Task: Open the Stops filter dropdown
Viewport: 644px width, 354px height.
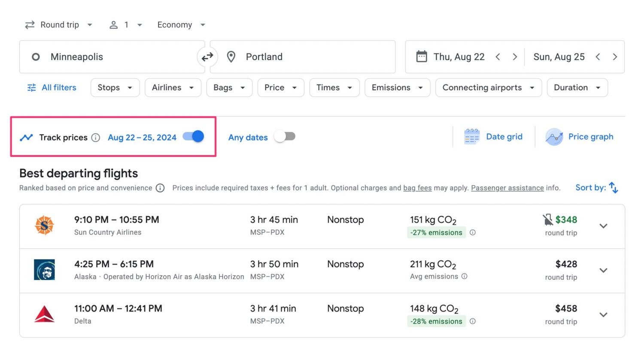Action: pyautogui.click(x=115, y=87)
